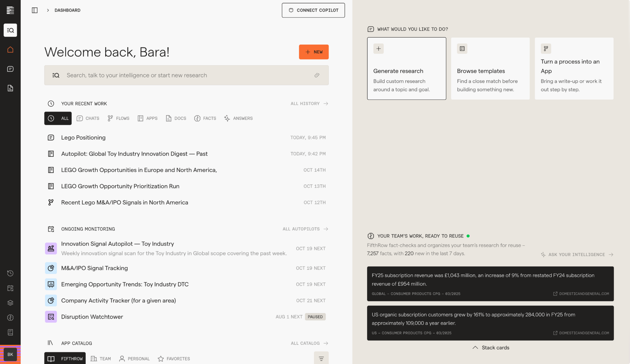
Task: Click the FifthRow logo at top of sidebar
Action: coord(10,10)
